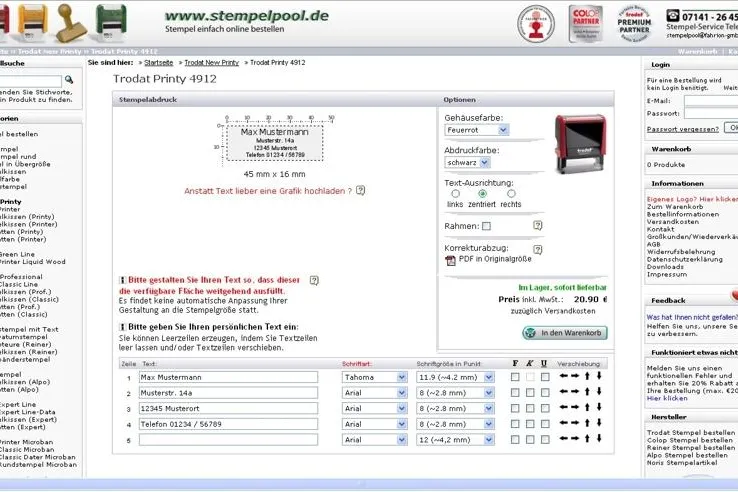738x492 pixels.
Task: Open Printer Liquid Wood category in sidebar
Action: 32,262
